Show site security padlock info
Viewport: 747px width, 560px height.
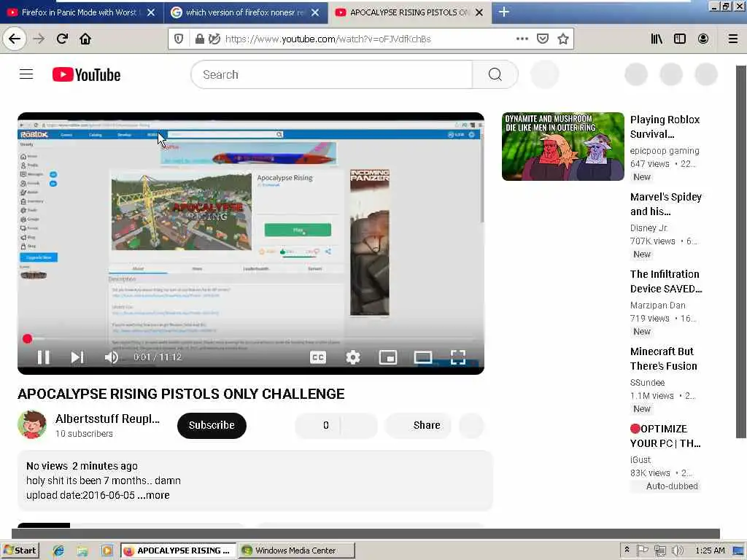coord(200,39)
